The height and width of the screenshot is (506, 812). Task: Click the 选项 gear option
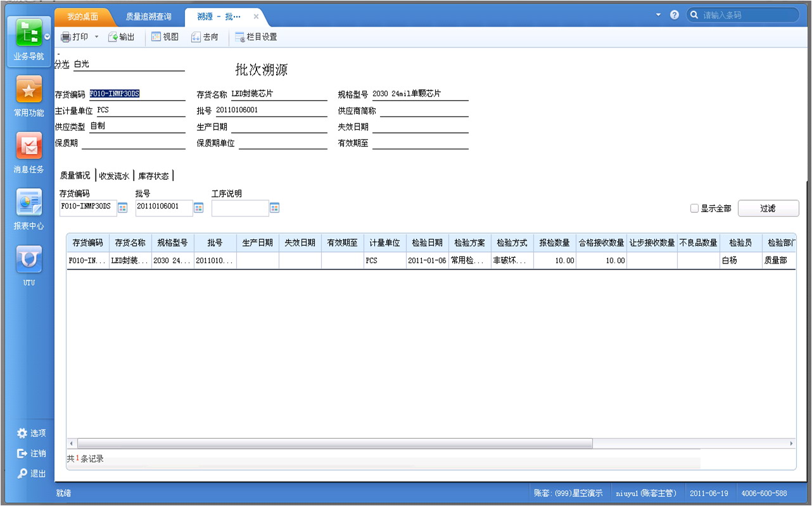32,433
